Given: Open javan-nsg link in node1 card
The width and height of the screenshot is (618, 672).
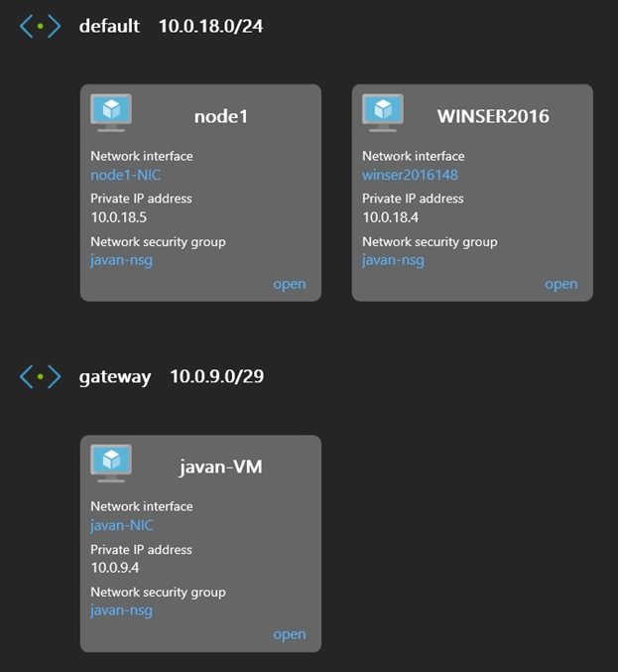Looking at the screenshot, I should click(121, 260).
